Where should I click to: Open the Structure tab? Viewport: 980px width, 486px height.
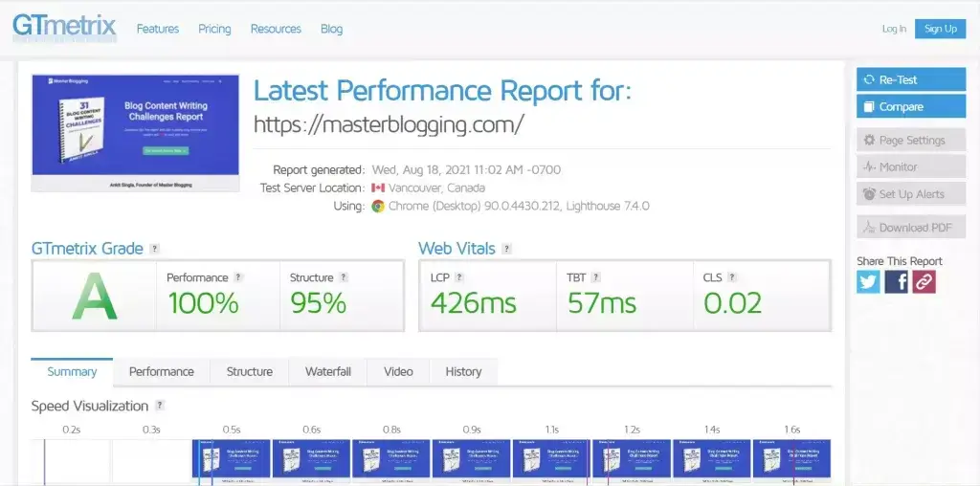(249, 371)
